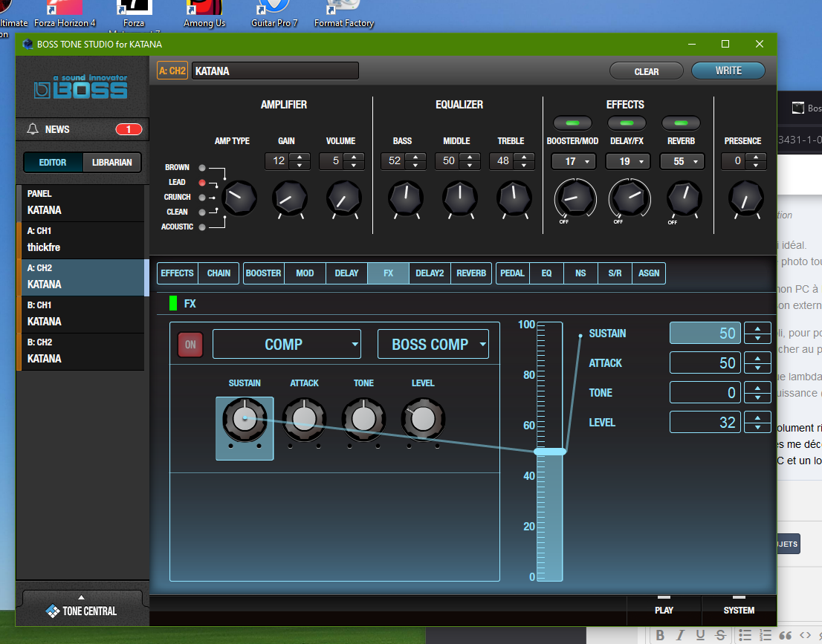822x644 pixels.
Task: Increase the Sustain parameter stepper
Action: click(x=757, y=328)
